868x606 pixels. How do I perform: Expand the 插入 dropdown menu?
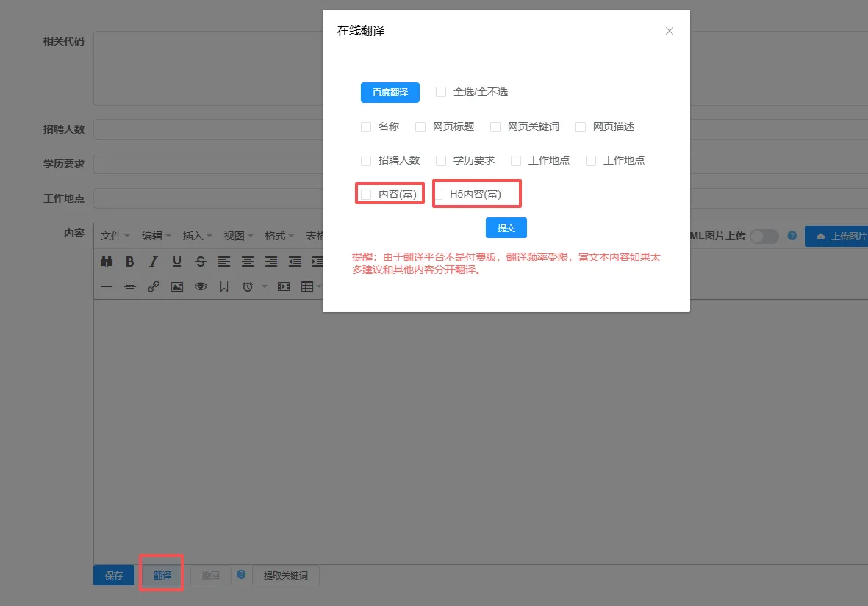pyautogui.click(x=197, y=236)
